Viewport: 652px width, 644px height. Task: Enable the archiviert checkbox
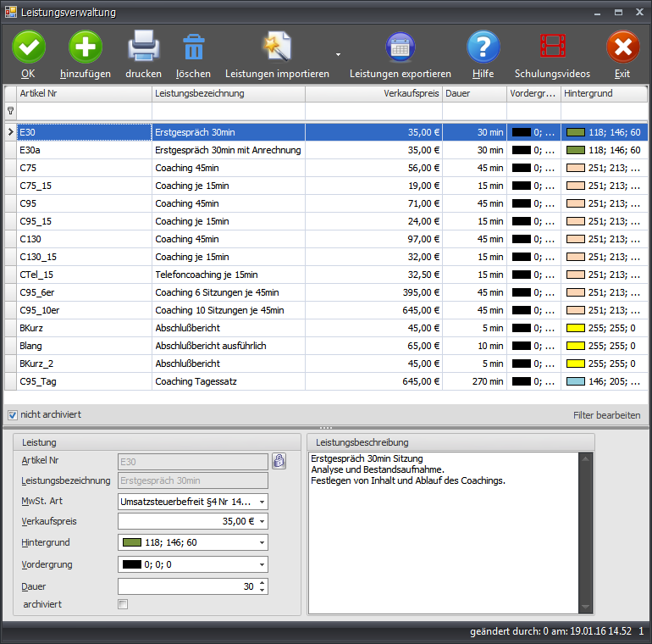(123, 604)
